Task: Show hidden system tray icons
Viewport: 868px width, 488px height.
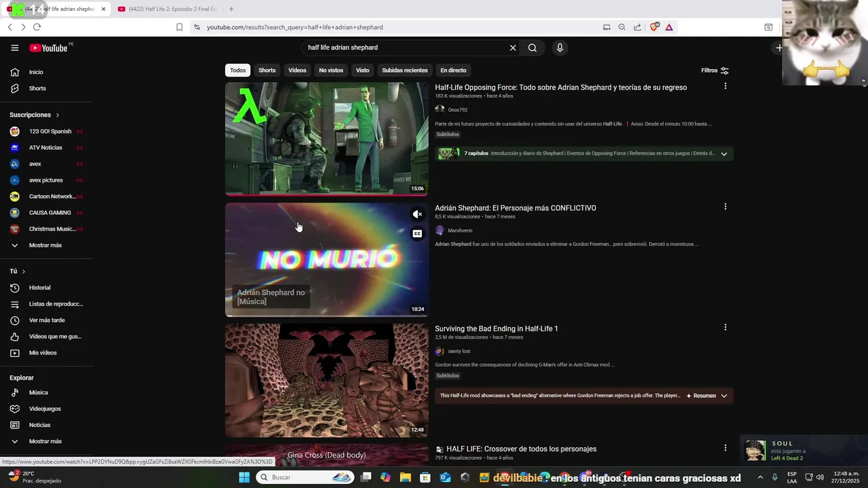Action: (759, 477)
